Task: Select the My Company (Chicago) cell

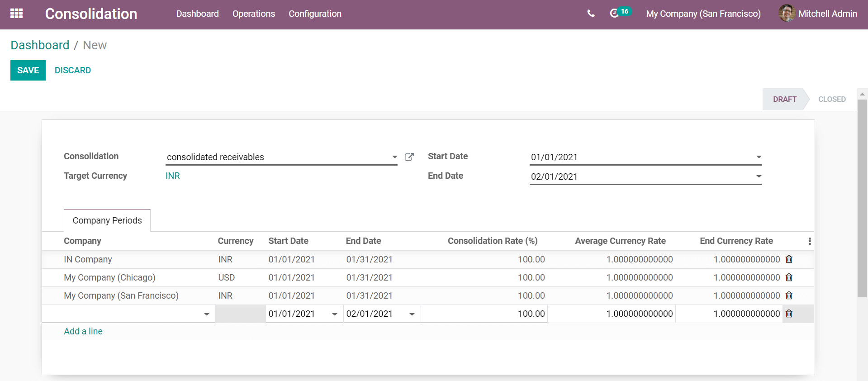Action: coord(109,277)
